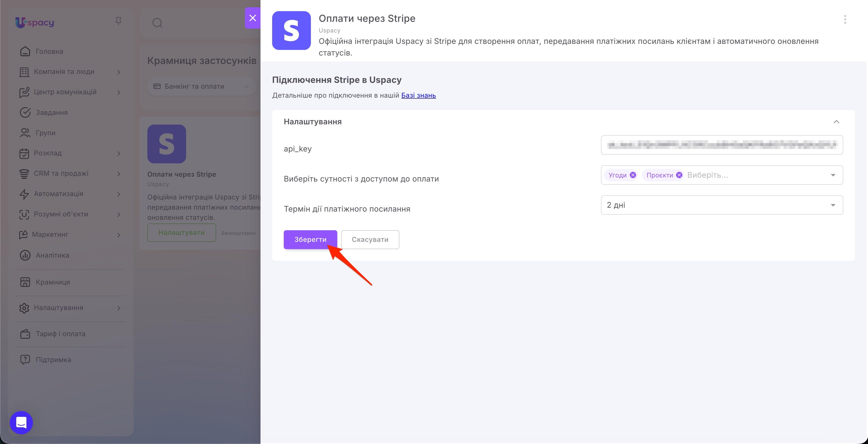Viewport: 868px width, 444px height.
Task: Click the Автоматизація lightning icon
Action: click(24, 194)
